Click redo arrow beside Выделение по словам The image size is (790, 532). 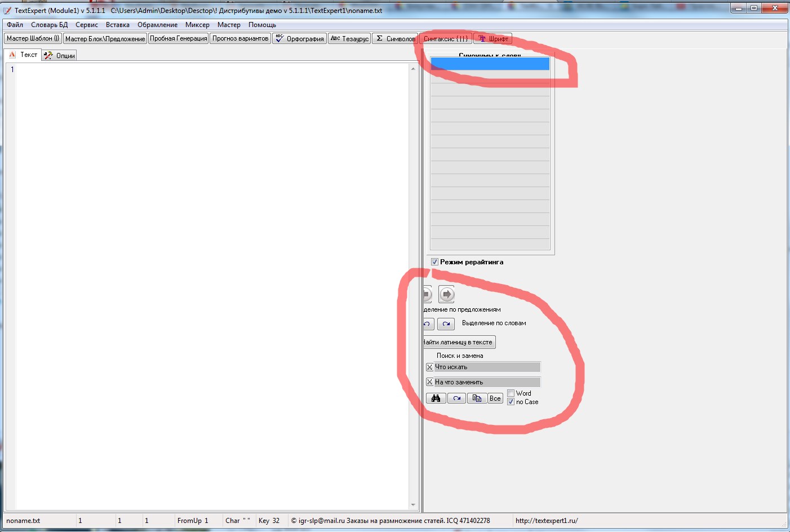446,324
